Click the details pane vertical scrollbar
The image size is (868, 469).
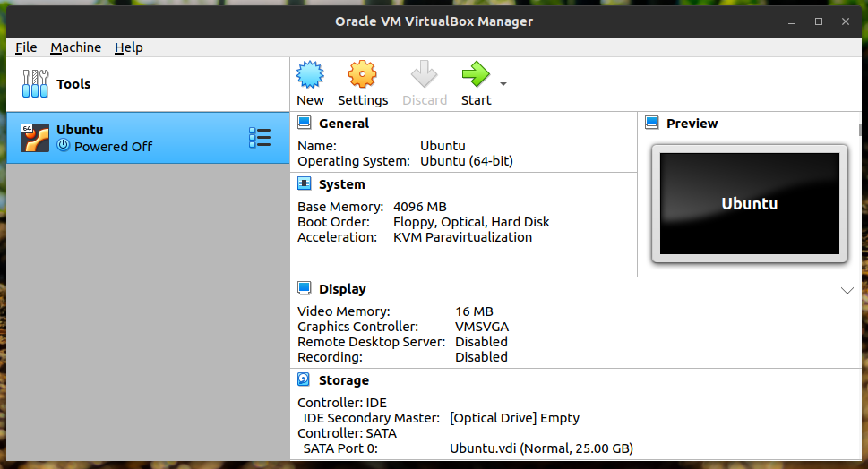pyautogui.click(x=862, y=131)
